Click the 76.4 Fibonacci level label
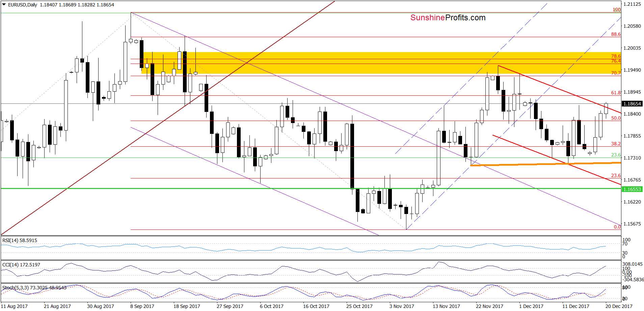 click(x=616, y=61)
